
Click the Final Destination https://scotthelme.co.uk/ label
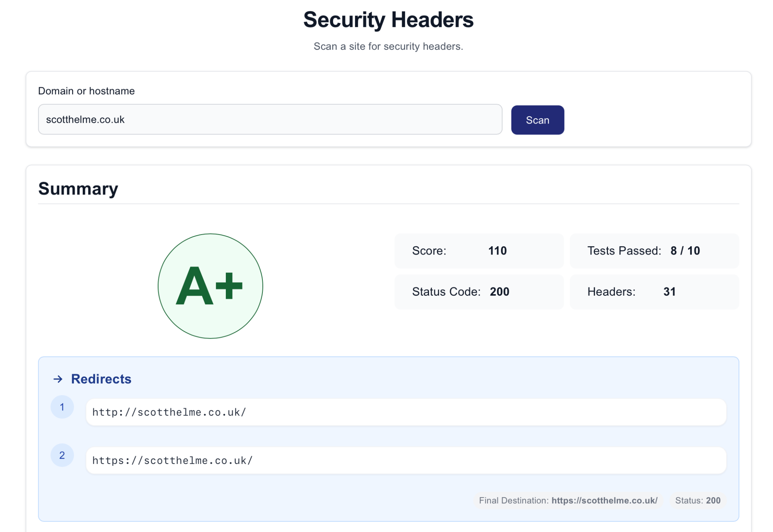click(x=568, y=500)
